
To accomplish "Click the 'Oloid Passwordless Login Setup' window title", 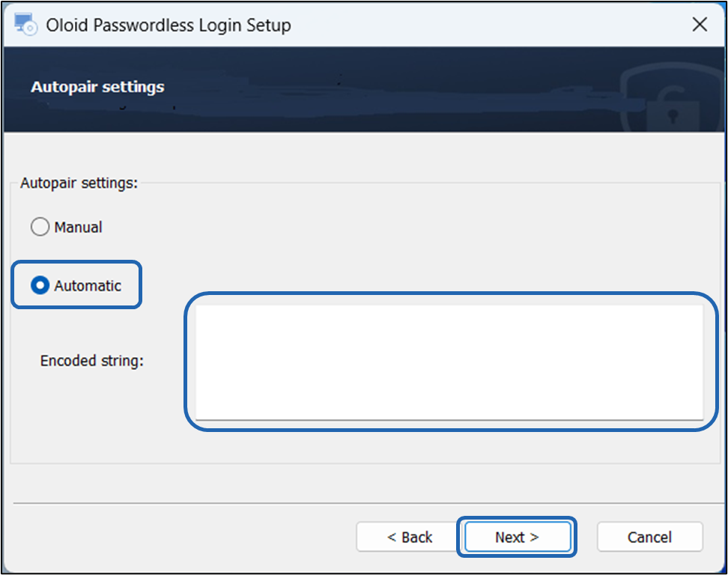I will click(169, 25).
